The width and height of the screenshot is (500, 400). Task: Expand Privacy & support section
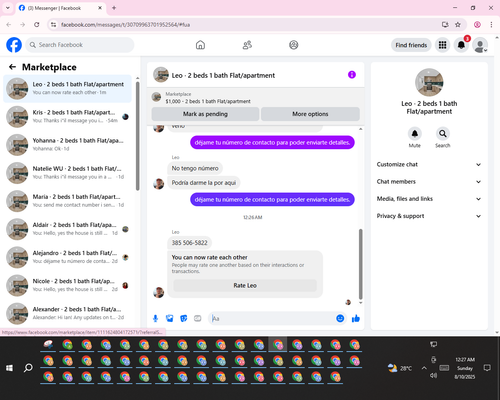coord(429,216)
